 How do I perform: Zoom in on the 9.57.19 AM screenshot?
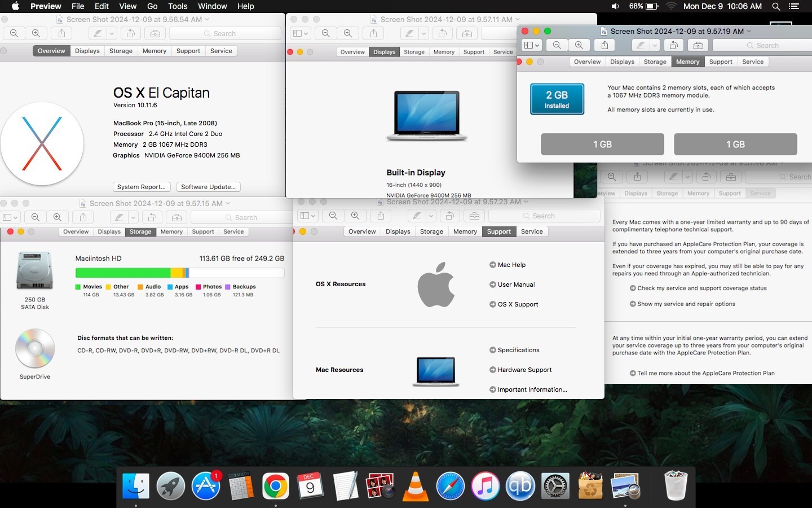pyautogui.click(x=579, y=46)
